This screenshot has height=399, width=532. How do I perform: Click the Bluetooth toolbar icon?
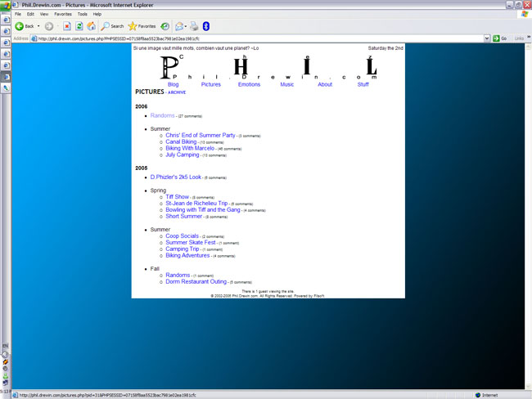coord(206,26)
